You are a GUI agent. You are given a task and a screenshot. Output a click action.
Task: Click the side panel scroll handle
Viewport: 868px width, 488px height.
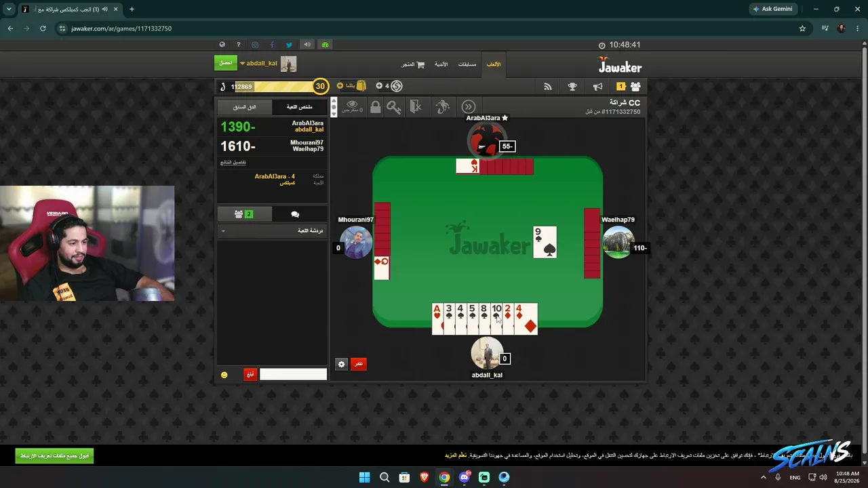333,107
